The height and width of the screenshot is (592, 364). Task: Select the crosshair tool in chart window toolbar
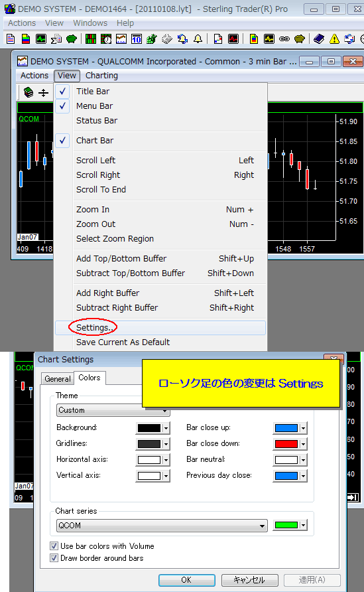pyautogui.click(x=43, y=92)
